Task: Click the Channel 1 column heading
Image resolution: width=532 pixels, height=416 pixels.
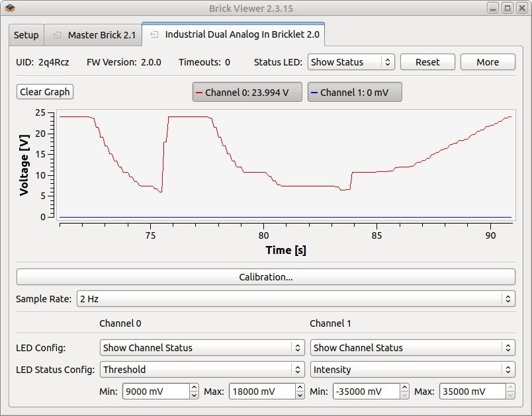Action: [x=330, y=323]
